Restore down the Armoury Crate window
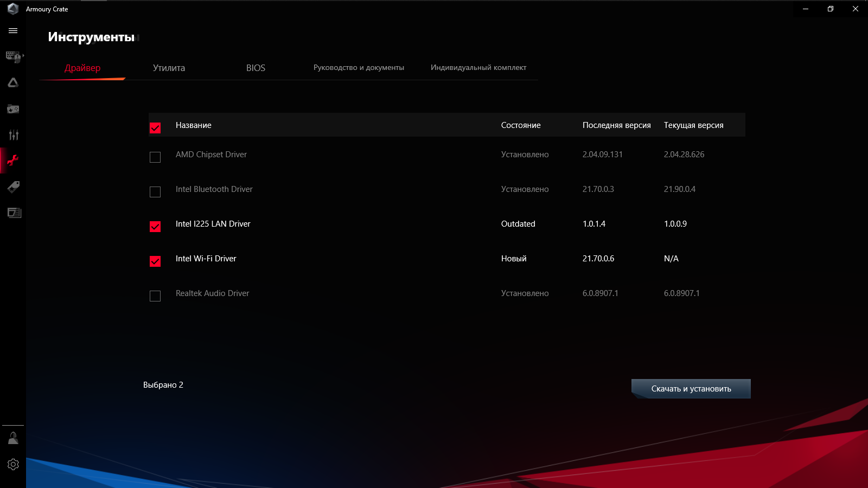This screenshot has width=868, height=488. point(831,9)
